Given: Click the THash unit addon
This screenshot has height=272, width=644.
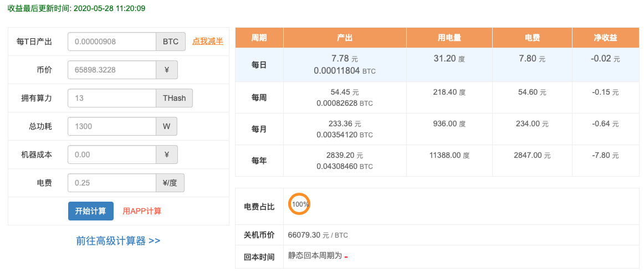Looking at the screenshot, I should tap(175, 98).
